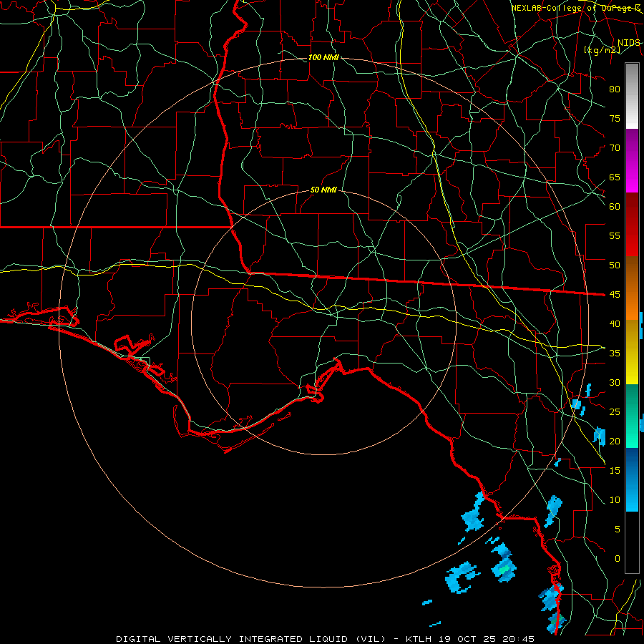This screenshot has height=644, width=644.
Task: Click the [kg/m2] units label
Action: click(602, 50)
